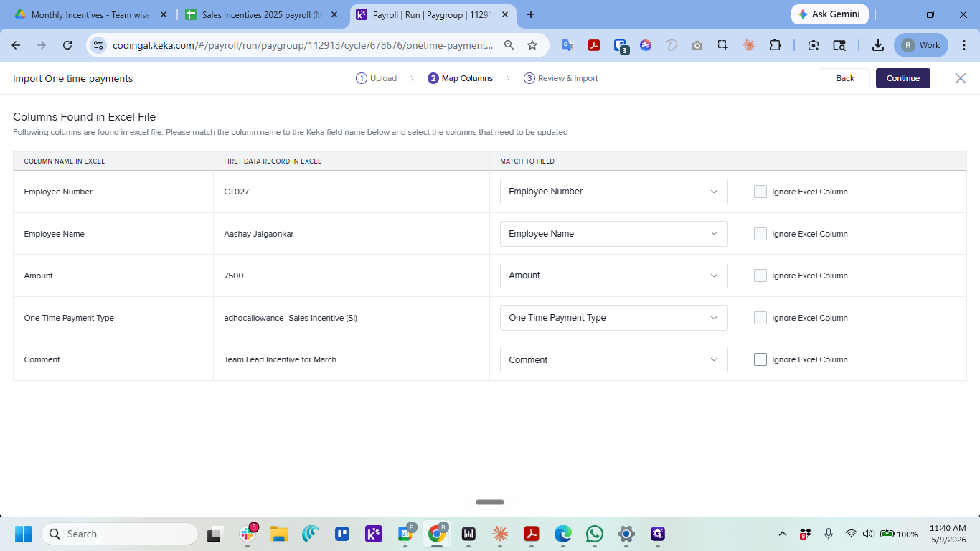Open the Claude starburst extension icon
Screen dimensions: 980x551
coord(749,45)
